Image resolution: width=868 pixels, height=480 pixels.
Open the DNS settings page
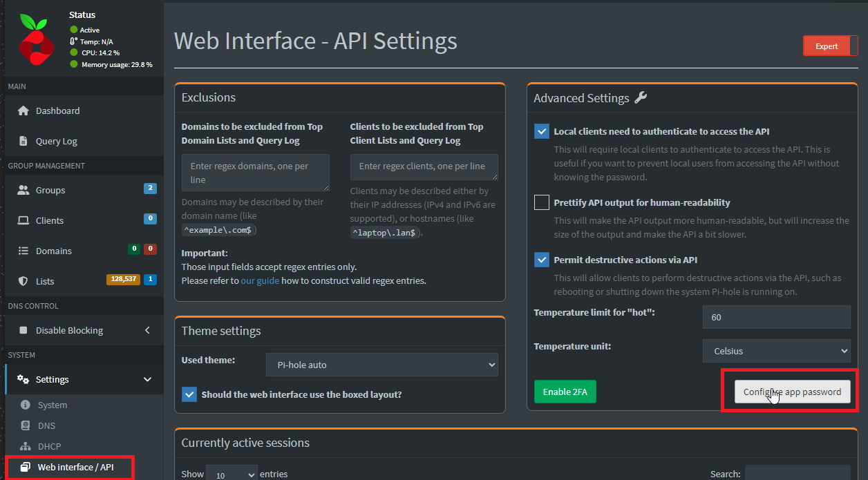pos(46,425)
